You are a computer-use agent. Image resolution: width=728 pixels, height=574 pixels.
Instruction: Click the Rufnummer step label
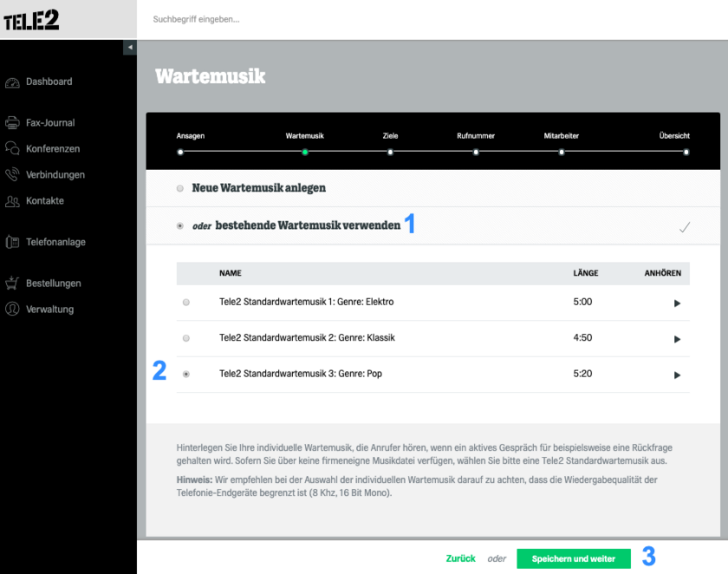click(x=476, y=135)
